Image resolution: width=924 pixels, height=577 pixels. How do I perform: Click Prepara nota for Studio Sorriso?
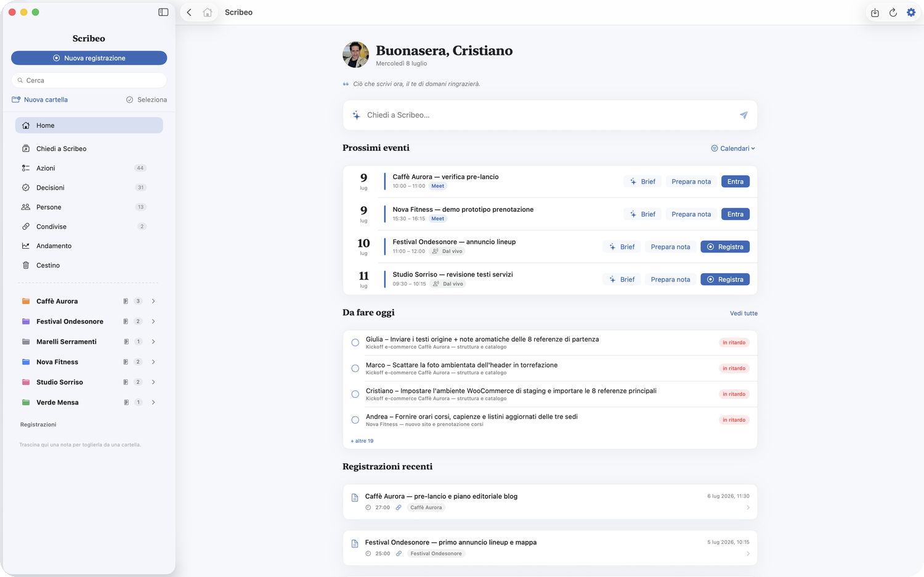tap(670, 280)
